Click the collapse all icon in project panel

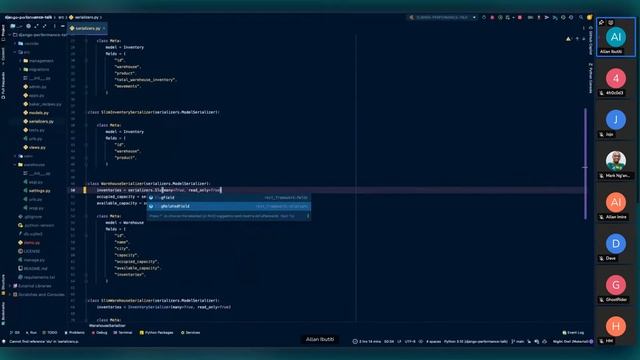pyautogui.click(x=44, y=26)
